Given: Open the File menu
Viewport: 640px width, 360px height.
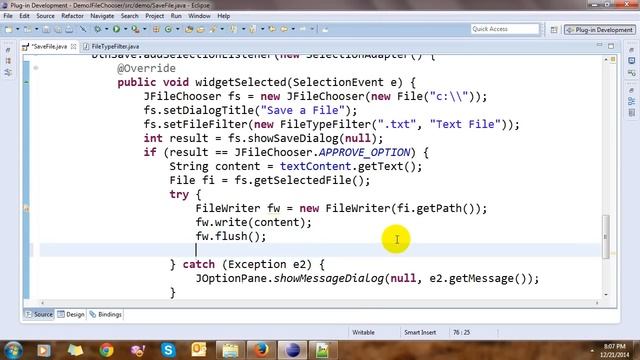Looking at the screenshot, I should (x=8, y=16).
